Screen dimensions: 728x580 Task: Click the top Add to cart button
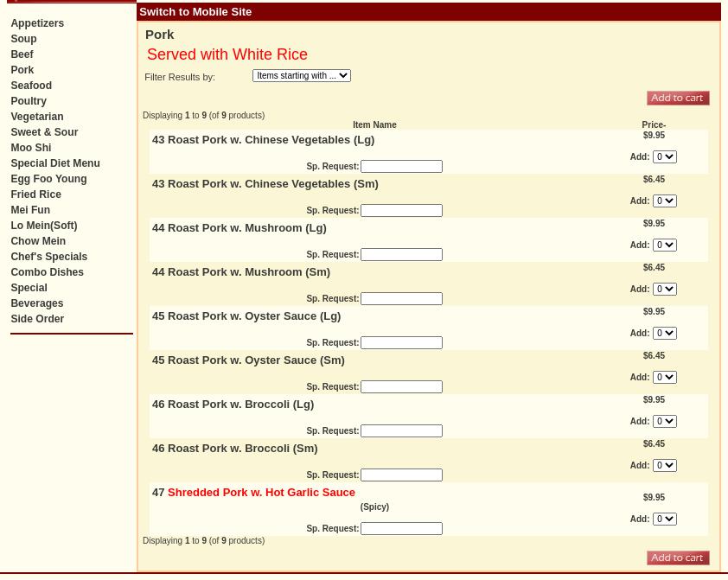tap(677, 99)
